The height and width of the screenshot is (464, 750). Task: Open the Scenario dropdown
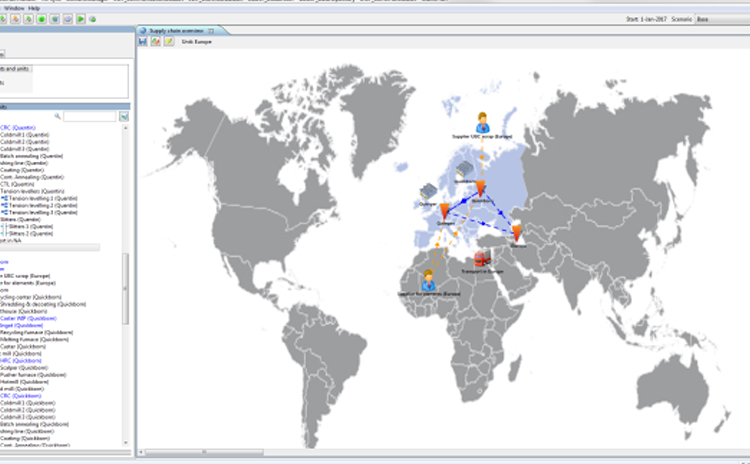point(720,18)
